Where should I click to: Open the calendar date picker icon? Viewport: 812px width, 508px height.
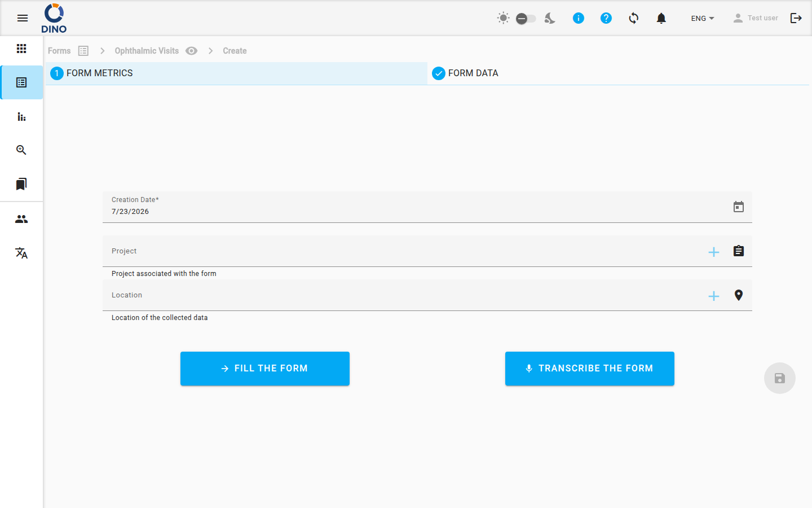[x=739, y=207]
